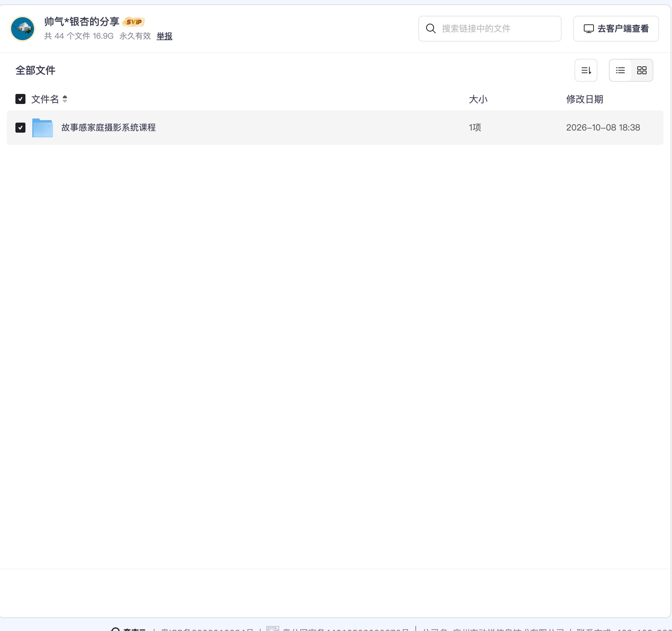Click the SVIP badge icon

[134, 22]
